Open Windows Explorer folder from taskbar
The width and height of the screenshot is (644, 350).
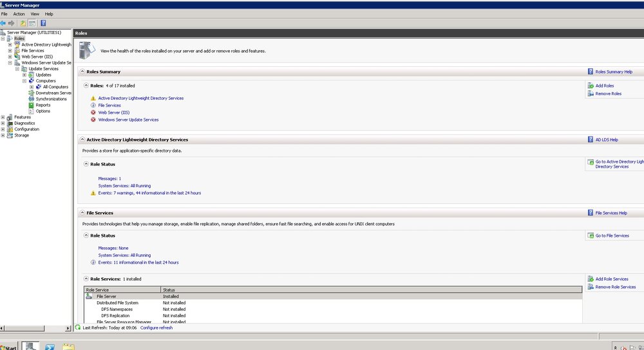pyautogui.click(x=69, y=347)
